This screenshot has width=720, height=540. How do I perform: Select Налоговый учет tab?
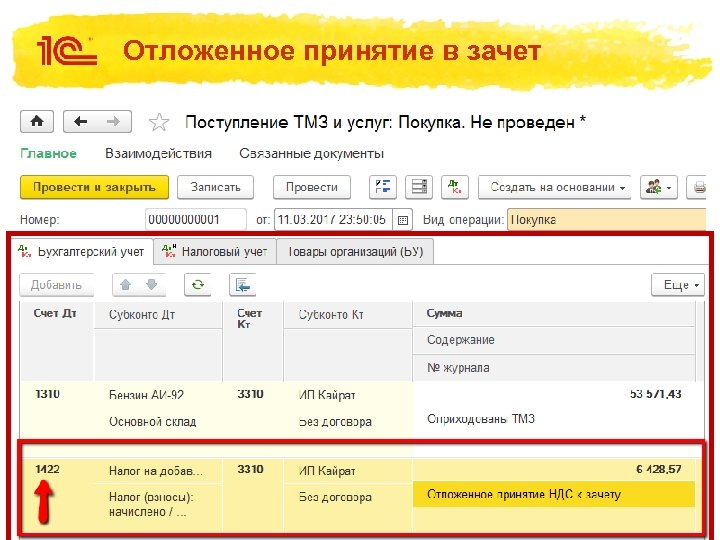click(215, 252)
